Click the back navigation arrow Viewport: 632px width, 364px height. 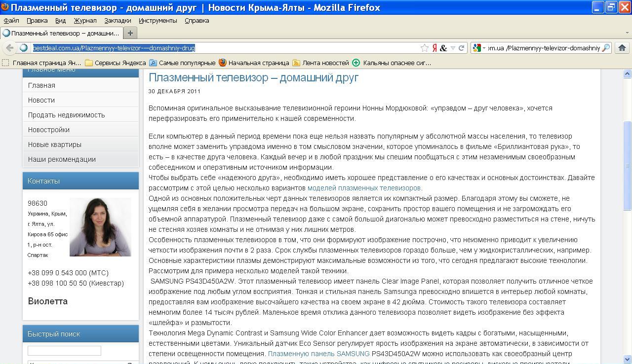click(9, 48)
